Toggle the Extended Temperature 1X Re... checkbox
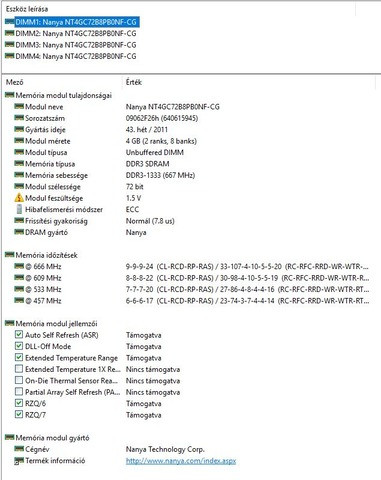Viewport: 381px width, 480px height. point(19,369)
